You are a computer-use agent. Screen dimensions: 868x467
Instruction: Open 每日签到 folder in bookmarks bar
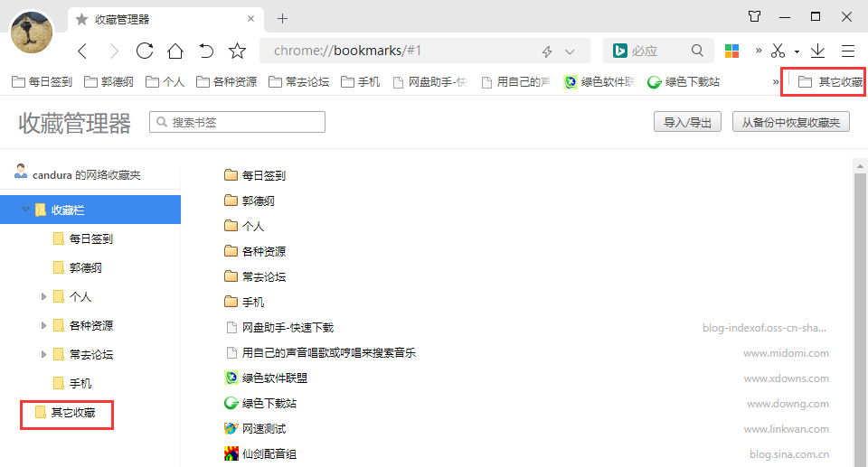[42, 82]
